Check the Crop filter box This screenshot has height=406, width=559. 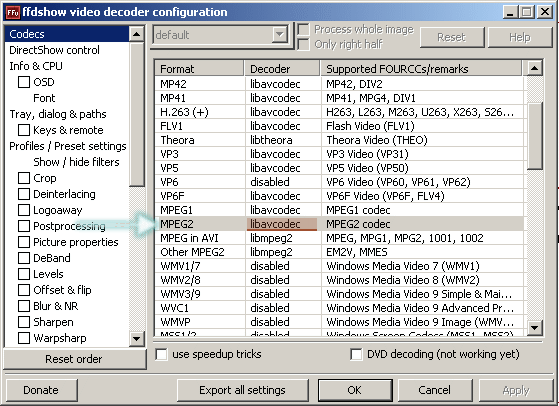tap(24, 178)
